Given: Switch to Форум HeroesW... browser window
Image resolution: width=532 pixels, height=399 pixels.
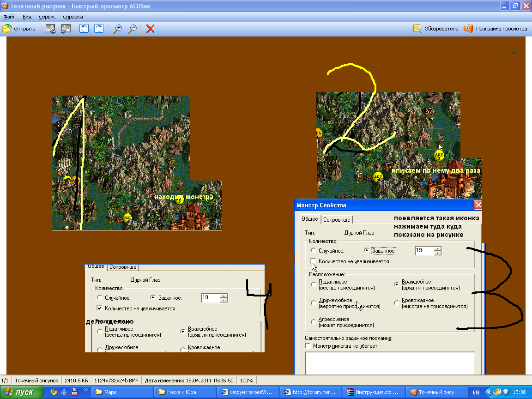Looking at the screenshot, I should [x=248, y=392].
